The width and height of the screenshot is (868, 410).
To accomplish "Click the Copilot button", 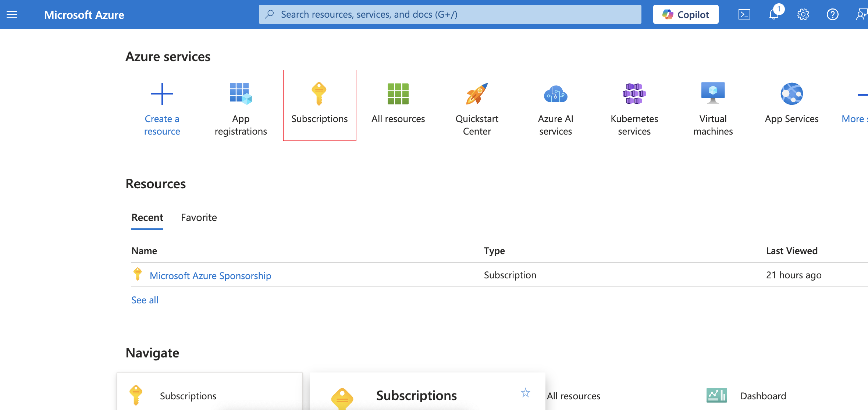I will 686,14.
